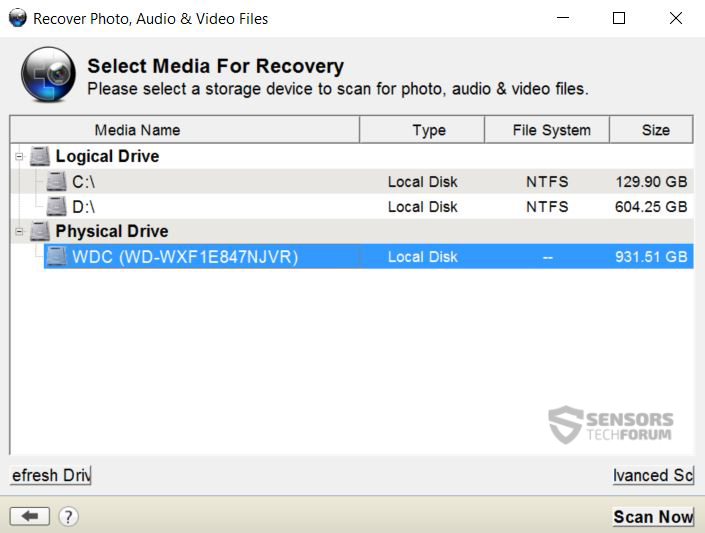
Task: Click the WDC physical drive icon
Action: tap(56, 256)
